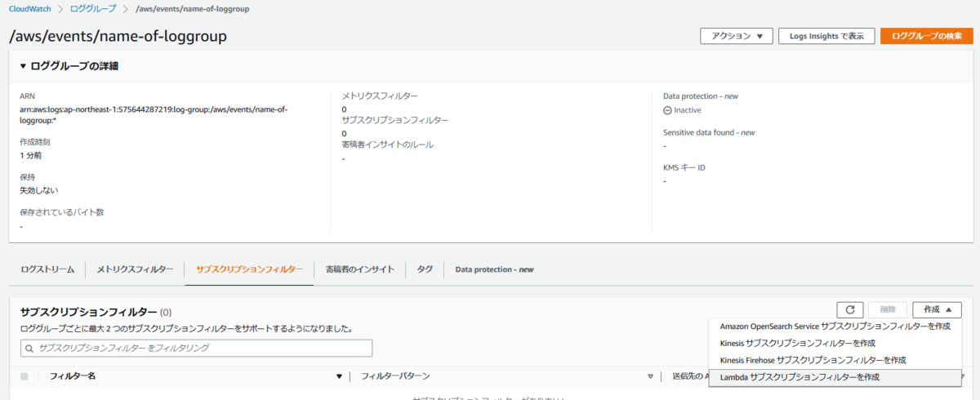Click the Logs Insights で表示 button
The height and width of the screenshot is (400, 980).
click(826, 36)
